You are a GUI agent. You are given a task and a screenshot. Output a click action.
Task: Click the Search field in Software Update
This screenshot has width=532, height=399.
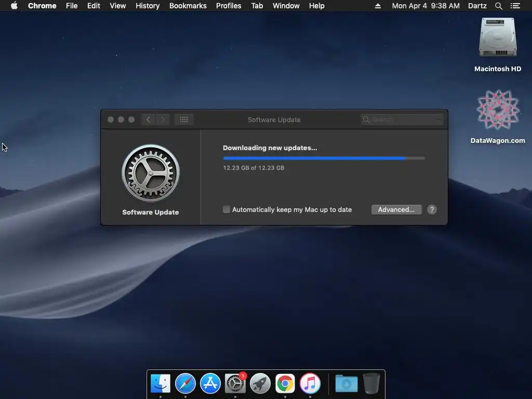[402, 119]
